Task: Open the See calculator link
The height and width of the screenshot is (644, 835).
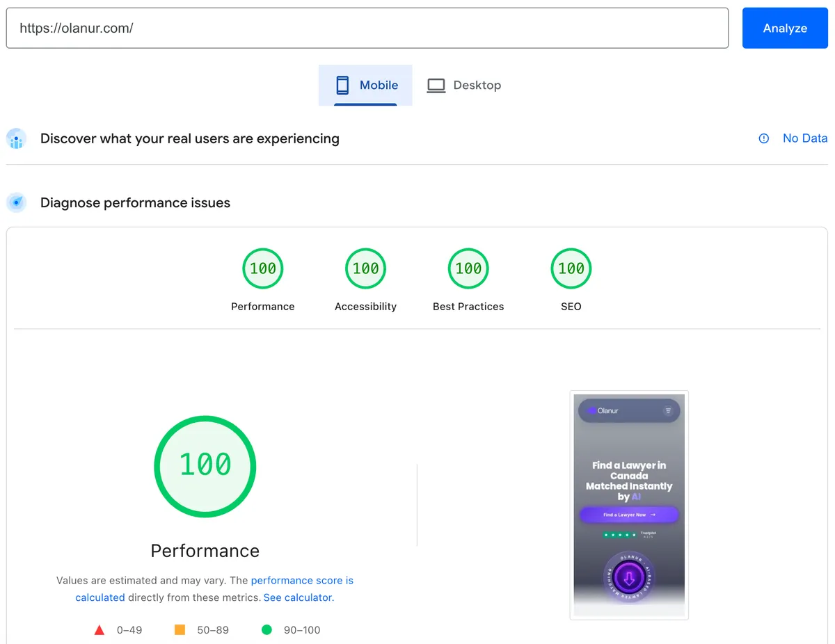Action: (299, 597)
